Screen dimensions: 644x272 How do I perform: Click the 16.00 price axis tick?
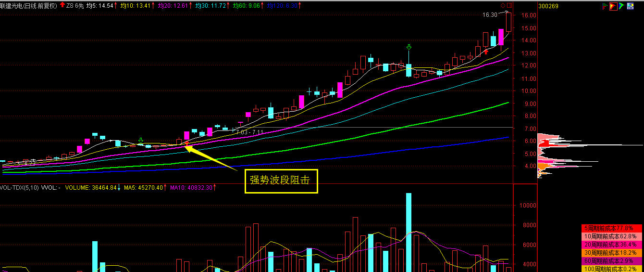point(528,15)
